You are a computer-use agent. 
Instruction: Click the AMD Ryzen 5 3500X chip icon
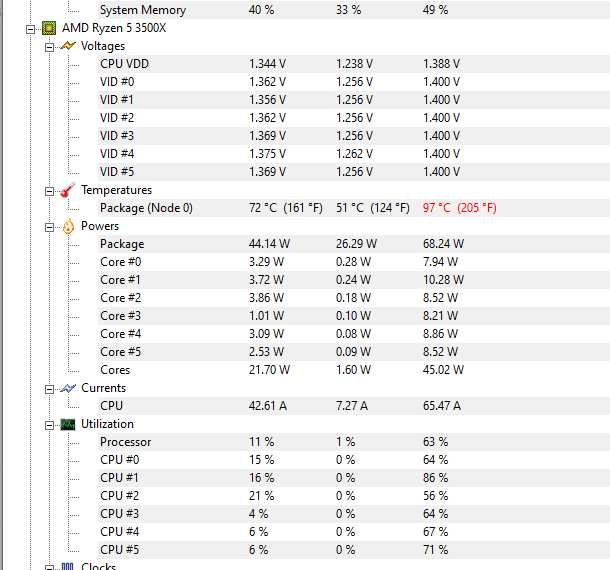click(x=49, y=28)
